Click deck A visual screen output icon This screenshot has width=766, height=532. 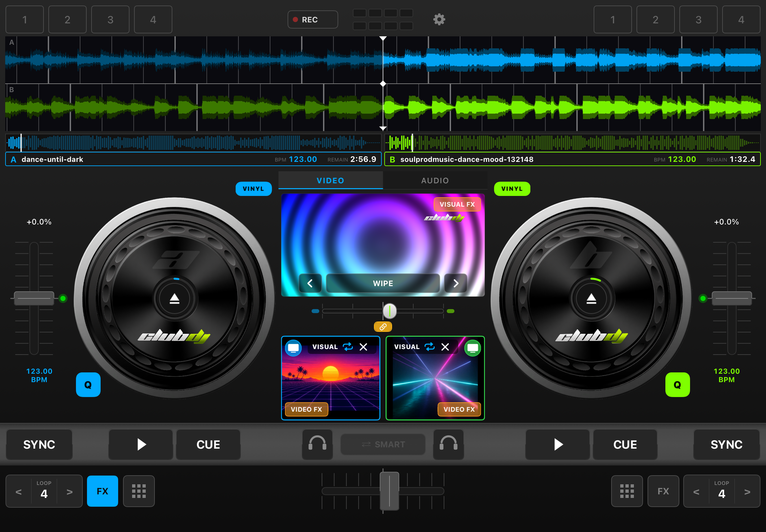coord(293,348)
